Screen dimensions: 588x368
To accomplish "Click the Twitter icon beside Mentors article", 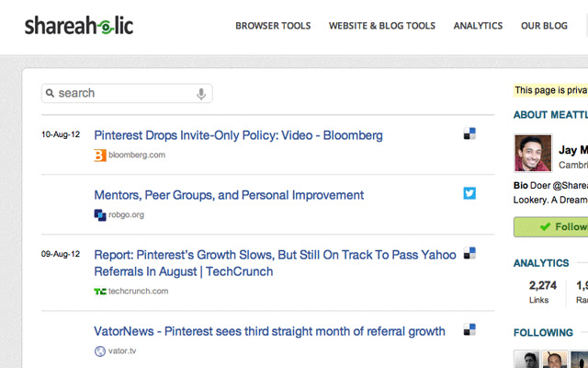I will coord(469,193).
